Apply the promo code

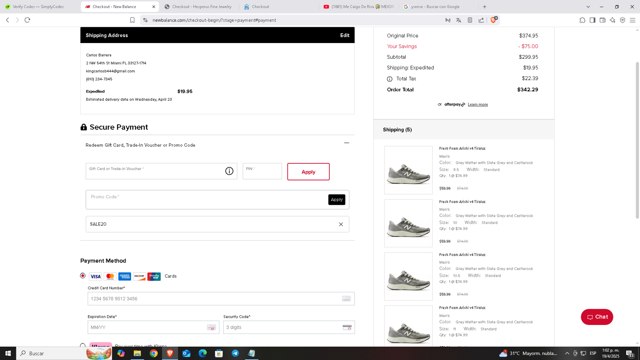(337, 200)
